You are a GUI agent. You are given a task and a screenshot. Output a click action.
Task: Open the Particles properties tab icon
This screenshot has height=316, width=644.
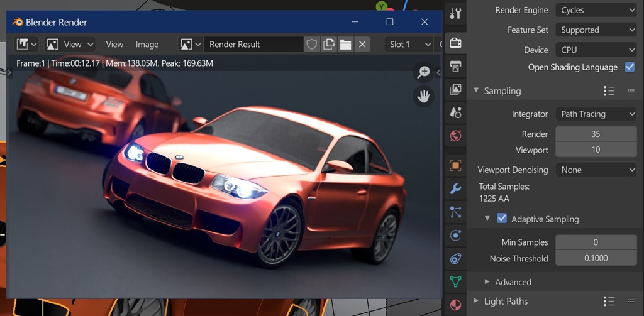pos(455,212)
